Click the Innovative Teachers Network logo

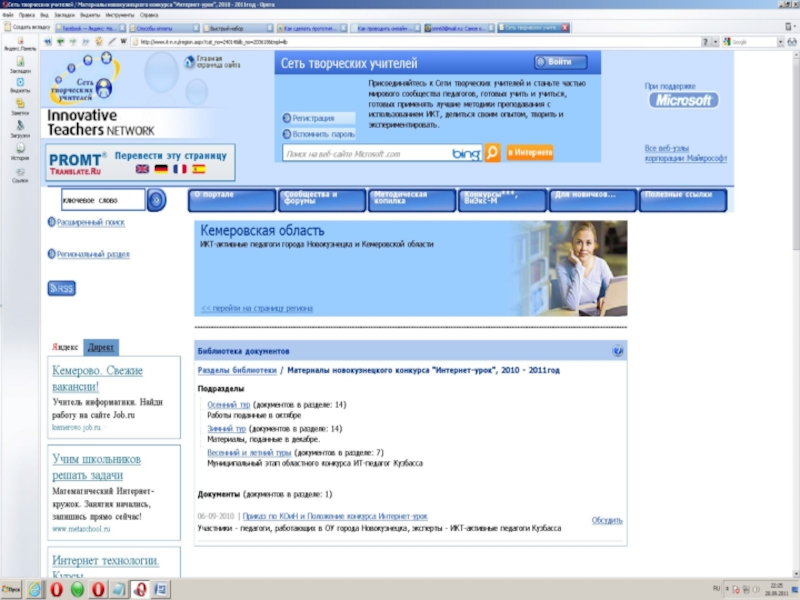(100, 123)
